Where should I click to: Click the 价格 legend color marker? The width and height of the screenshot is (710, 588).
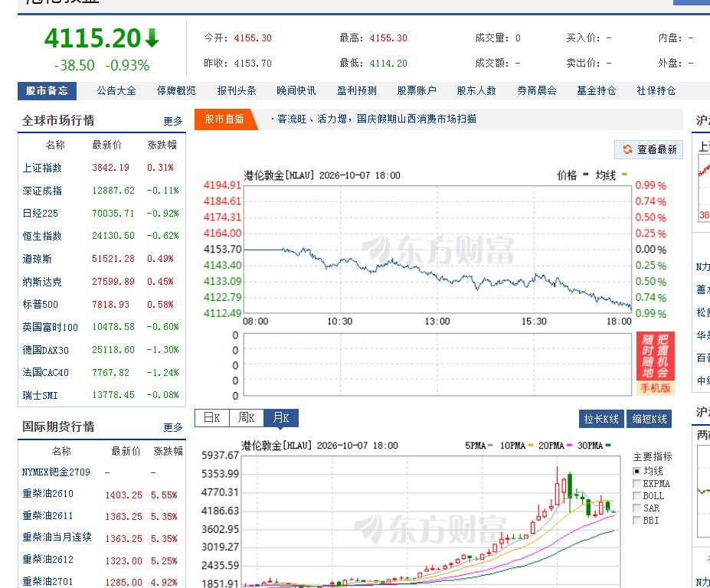586,175
